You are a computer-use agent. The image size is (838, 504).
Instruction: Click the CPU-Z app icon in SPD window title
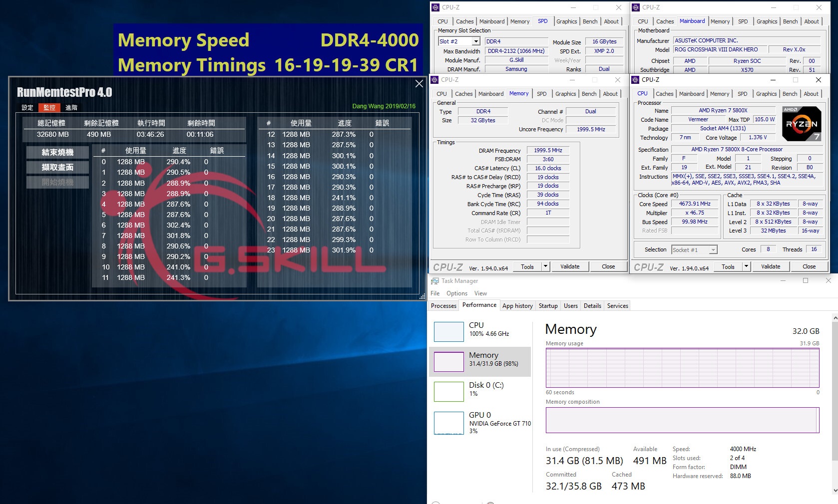pyautogui.click(x=435, y=7)
